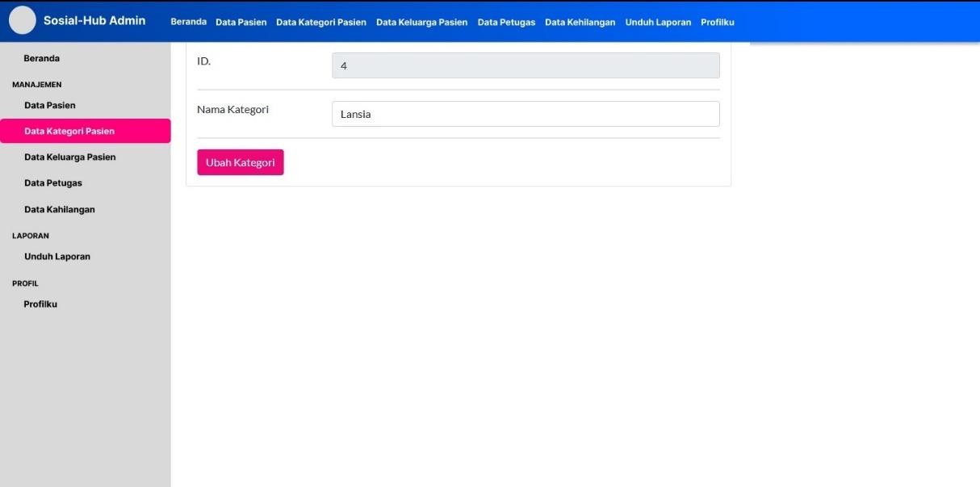The image size is (980, 487).
Task: Click Beranda in the left sidebar
Action: (42, 58)
